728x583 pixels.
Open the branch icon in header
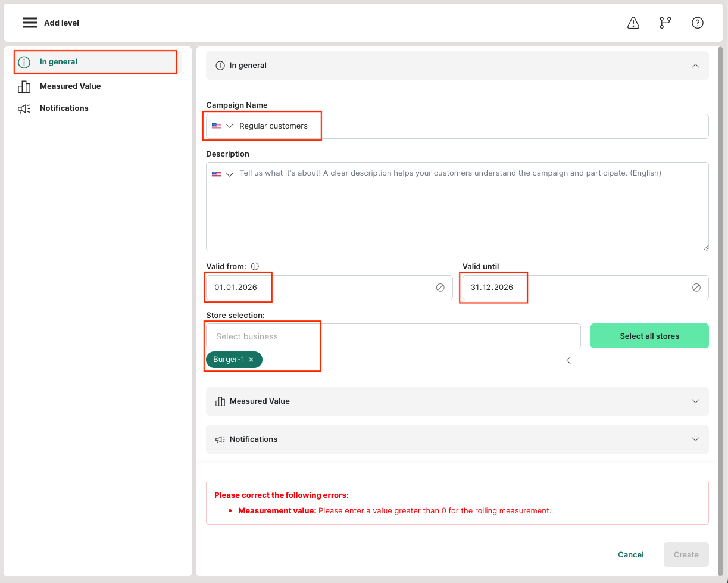click(x=665, y=23)
